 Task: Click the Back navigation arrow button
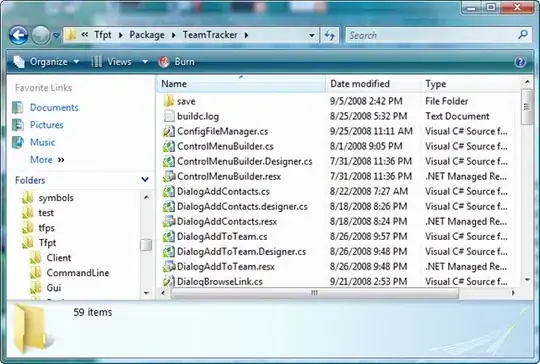pyautogui.click(x=18, y=35)
